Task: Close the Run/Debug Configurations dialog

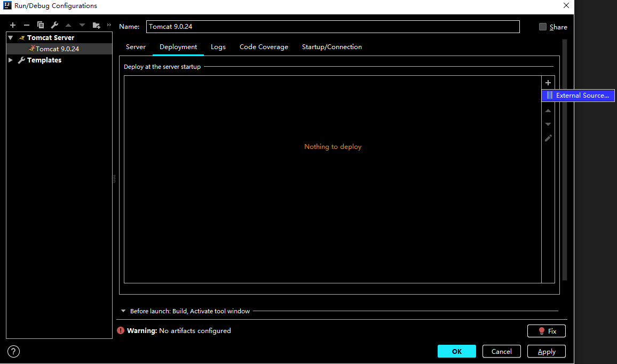Action: pyautogui.click(x=566, y=5)
